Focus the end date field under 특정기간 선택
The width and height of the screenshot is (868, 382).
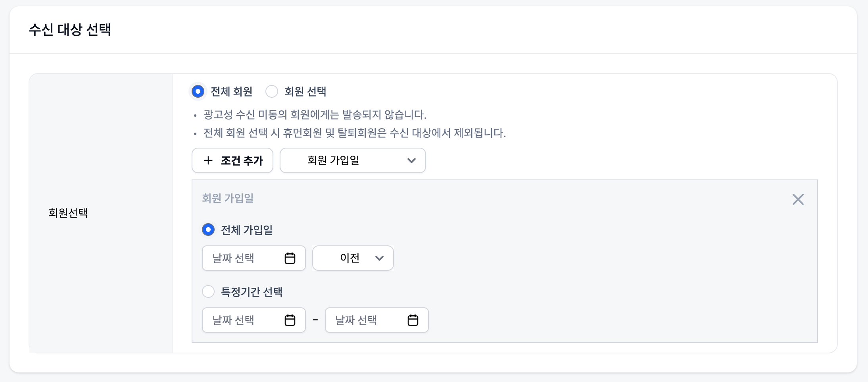click(365, 320)
